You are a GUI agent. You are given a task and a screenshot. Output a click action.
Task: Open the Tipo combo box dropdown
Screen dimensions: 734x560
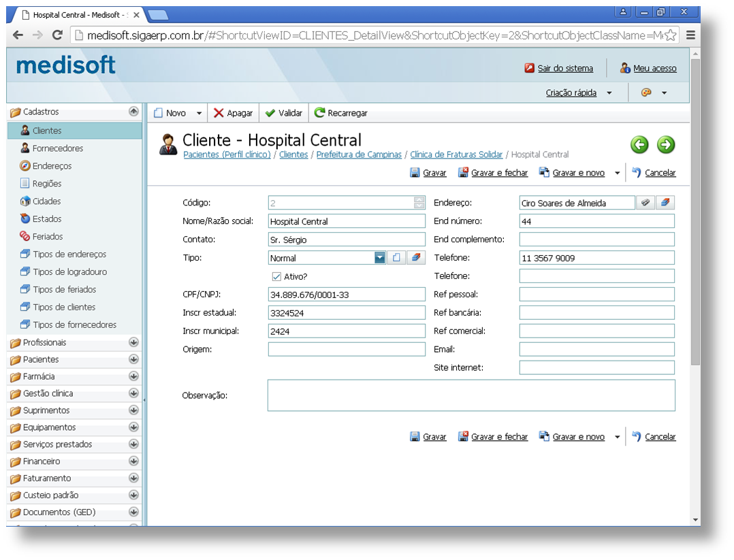(x=380, y=258)
